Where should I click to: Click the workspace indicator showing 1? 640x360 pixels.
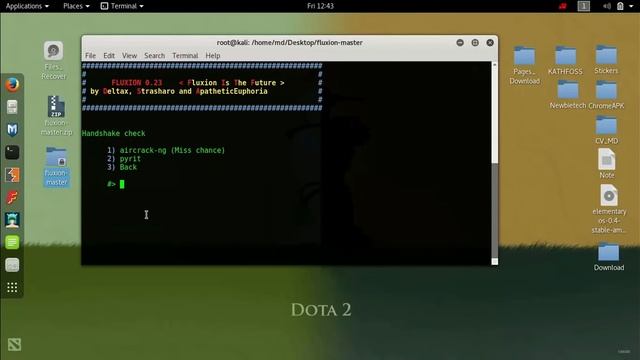tap(584, 6)
